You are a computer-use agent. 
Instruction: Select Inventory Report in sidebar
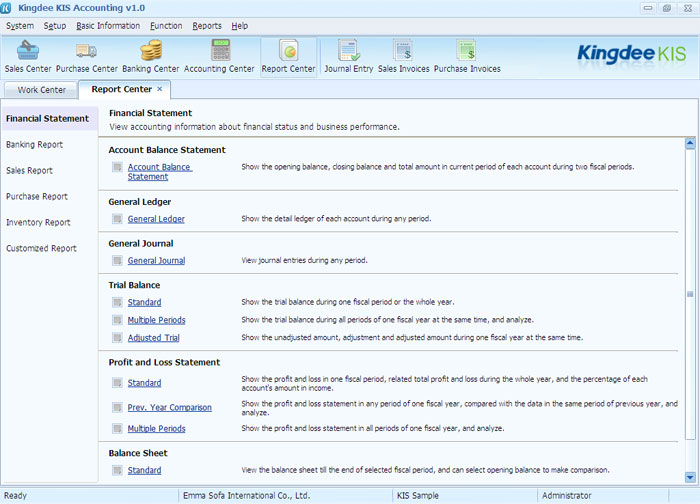click(38, 222)
